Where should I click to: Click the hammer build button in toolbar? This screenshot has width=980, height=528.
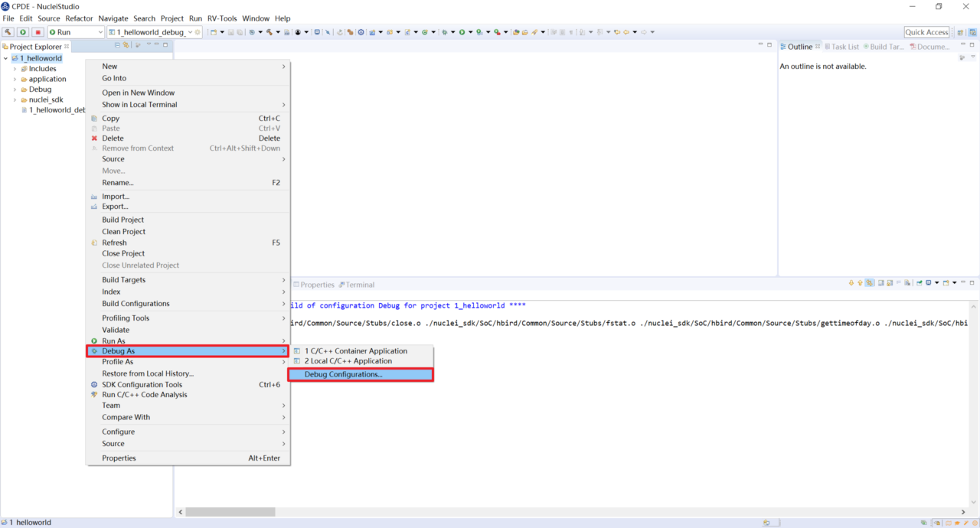click(x=8, y=32)
